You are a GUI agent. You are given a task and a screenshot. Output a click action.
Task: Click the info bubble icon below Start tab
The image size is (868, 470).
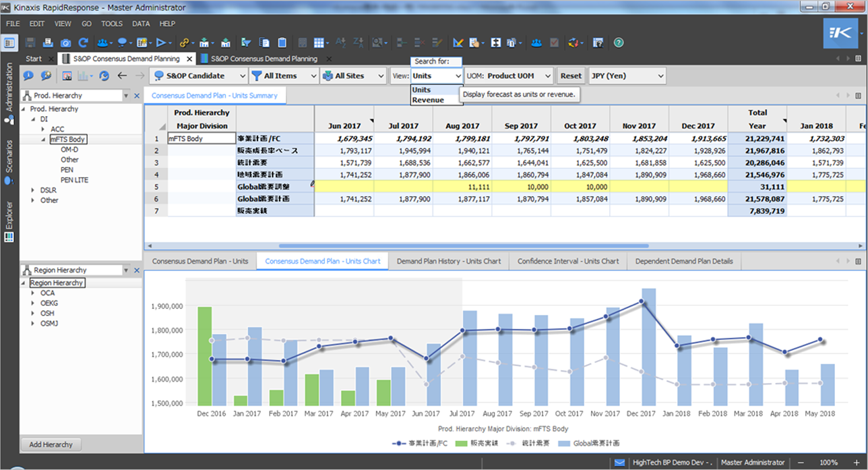click(x=28, y=76)
